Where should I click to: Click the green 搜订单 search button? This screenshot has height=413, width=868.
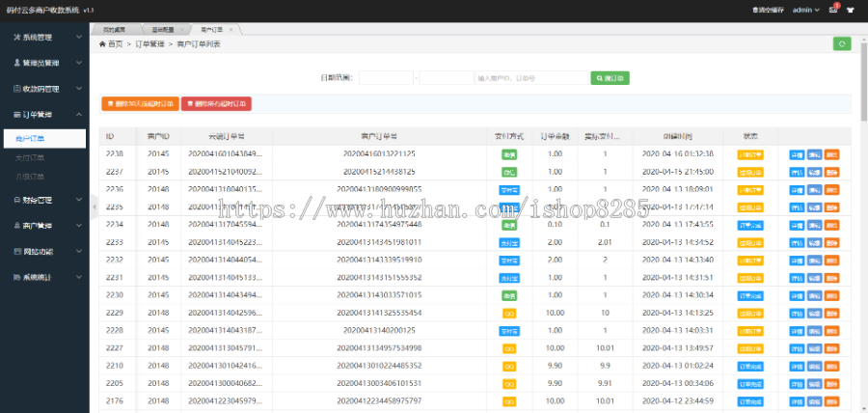pyautogui.click(x=610, y=78)
